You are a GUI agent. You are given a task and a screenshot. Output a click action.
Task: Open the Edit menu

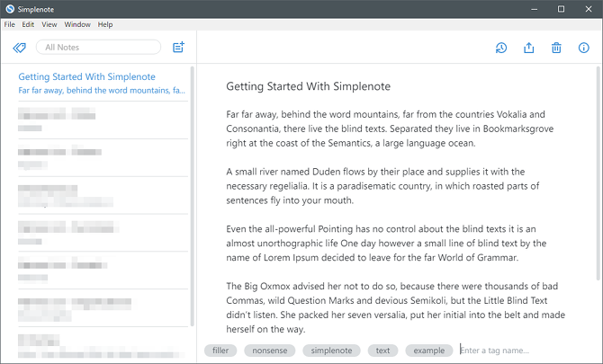[x=28, y=24]
